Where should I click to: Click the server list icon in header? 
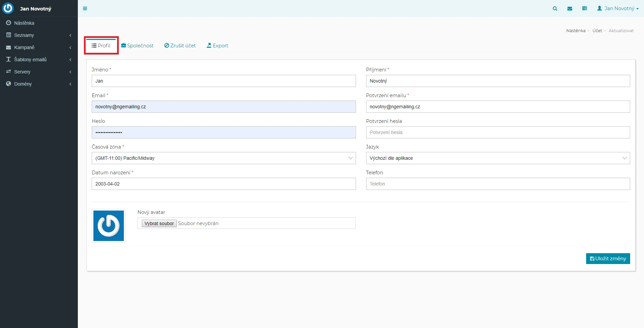pyautogui.click(x=584, y=8)
